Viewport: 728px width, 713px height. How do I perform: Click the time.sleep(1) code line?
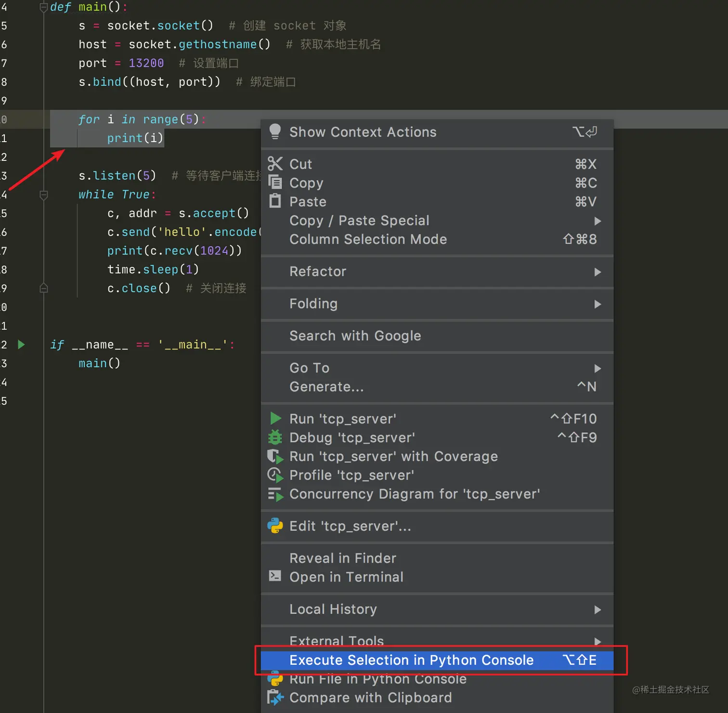point(153,269)
